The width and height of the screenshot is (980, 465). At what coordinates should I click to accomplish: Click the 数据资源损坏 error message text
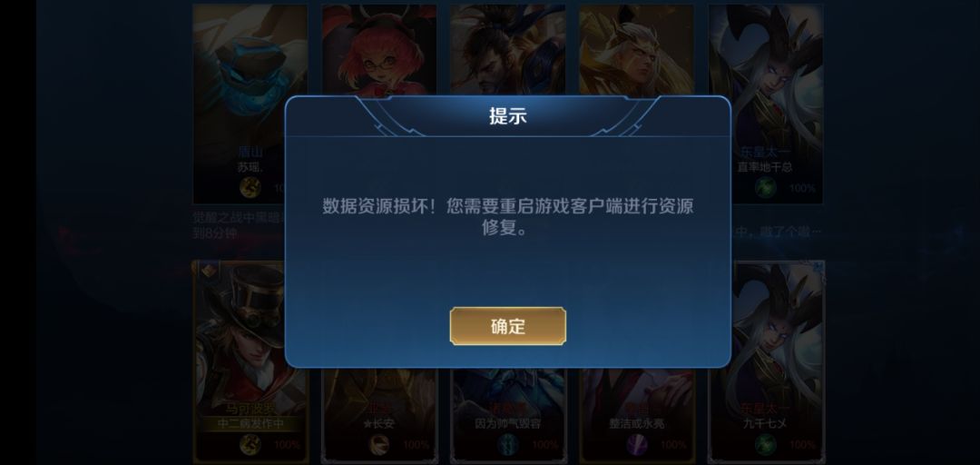[x=507, y=217]
